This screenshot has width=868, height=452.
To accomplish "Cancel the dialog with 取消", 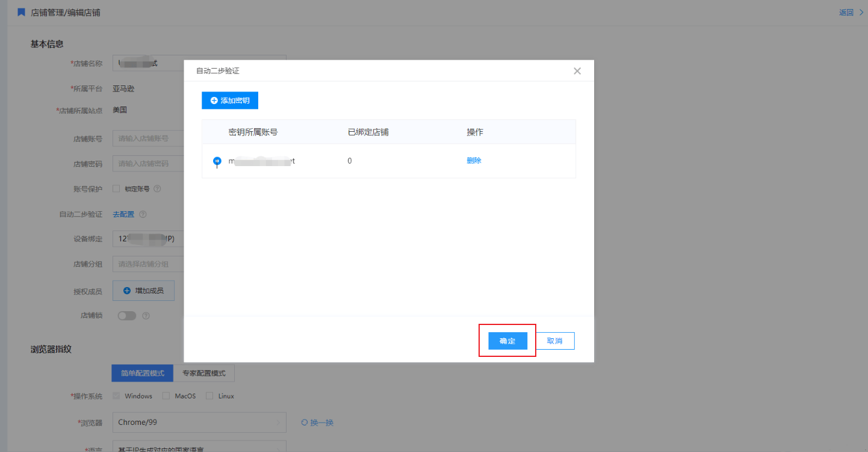I will (x=555, y=341).
